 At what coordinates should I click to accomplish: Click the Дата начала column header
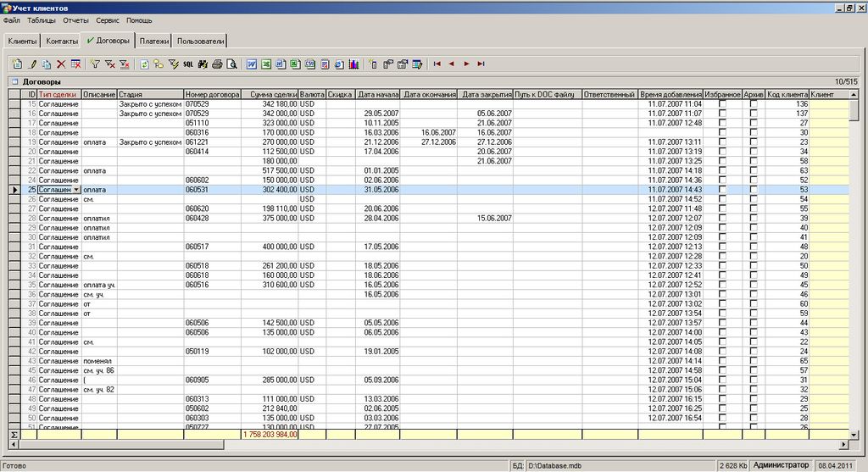coord(377,94)
